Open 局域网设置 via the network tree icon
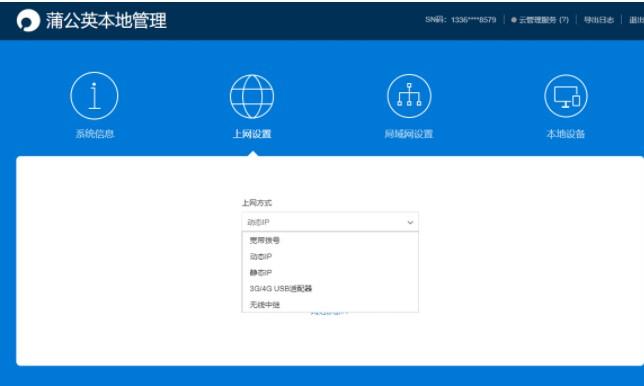This screenshot has height=386, width=644. pos(409,96)
